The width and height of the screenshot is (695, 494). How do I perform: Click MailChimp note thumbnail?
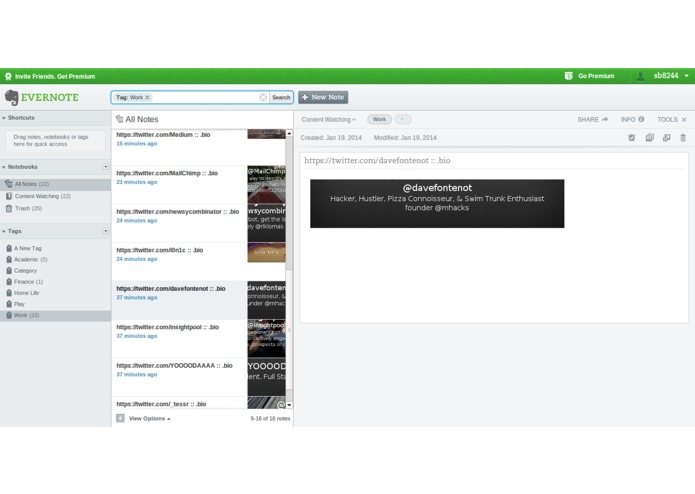[x=266, y=185]
